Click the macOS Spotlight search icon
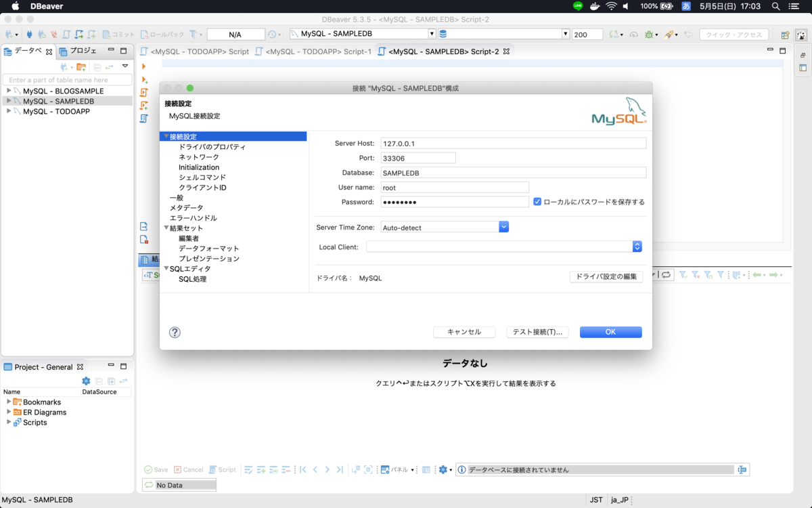The width and height of the screenshot is (812, 508). 776,6
